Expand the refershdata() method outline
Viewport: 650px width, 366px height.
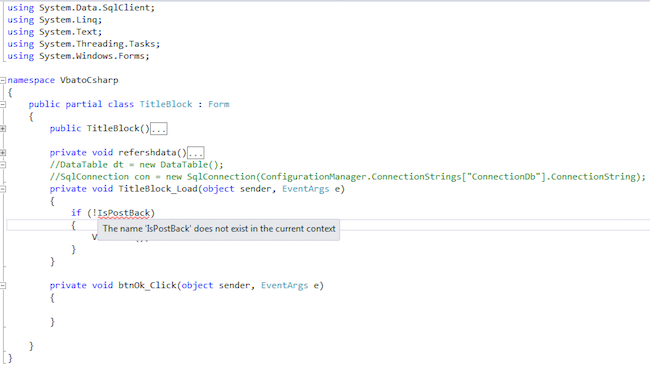tap(3, 153)
